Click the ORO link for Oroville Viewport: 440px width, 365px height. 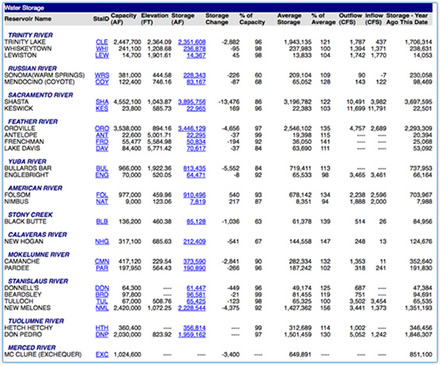[x=102, y=128]
